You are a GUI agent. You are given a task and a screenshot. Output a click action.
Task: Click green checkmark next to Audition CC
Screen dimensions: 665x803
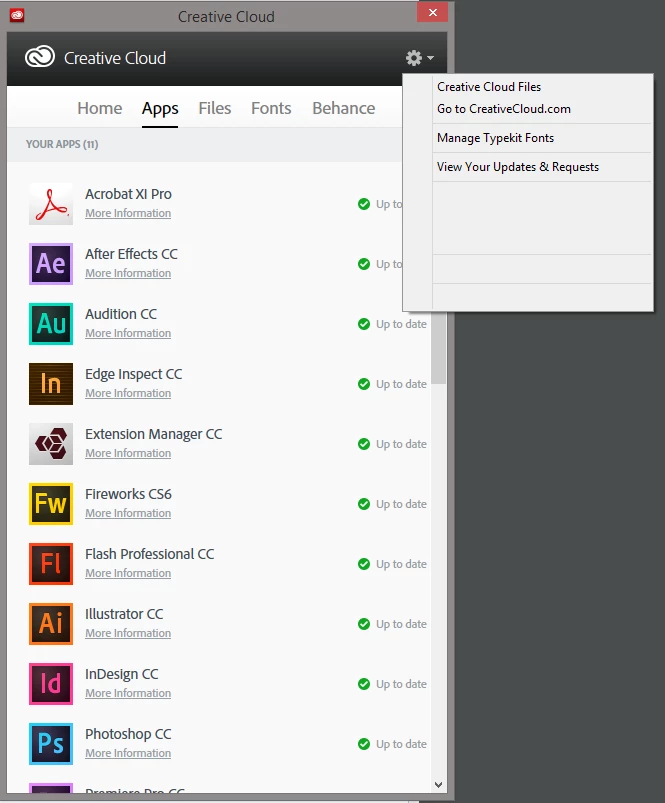364,324
